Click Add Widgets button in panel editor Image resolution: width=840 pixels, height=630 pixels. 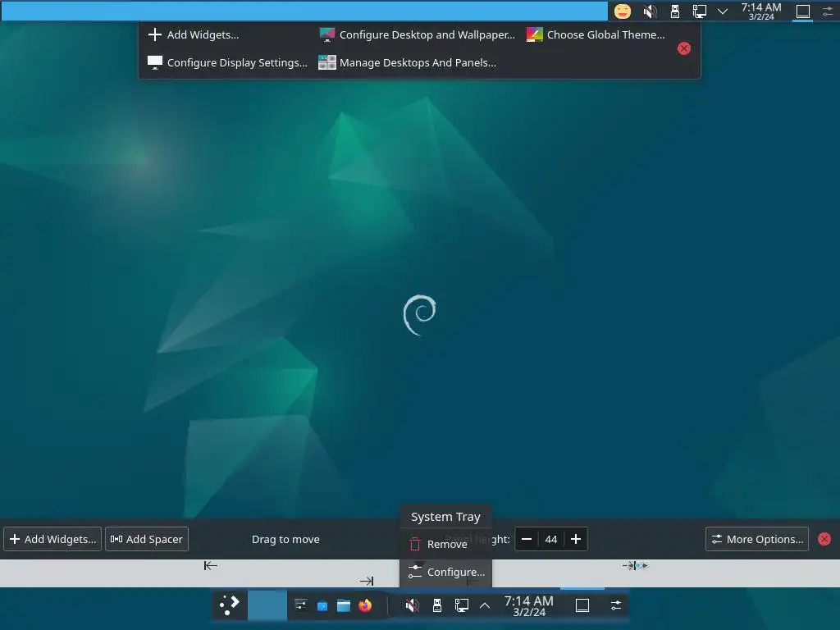52,539
